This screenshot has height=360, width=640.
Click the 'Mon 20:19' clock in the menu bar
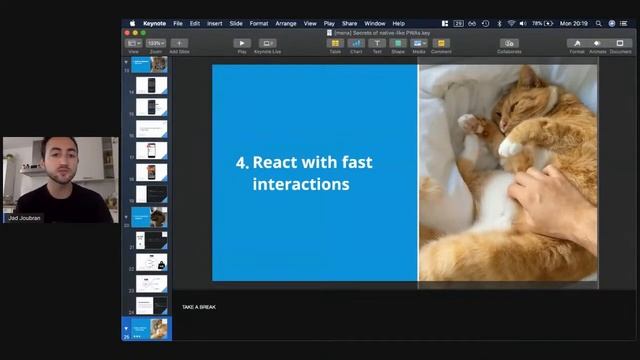(x=574, y=24)
